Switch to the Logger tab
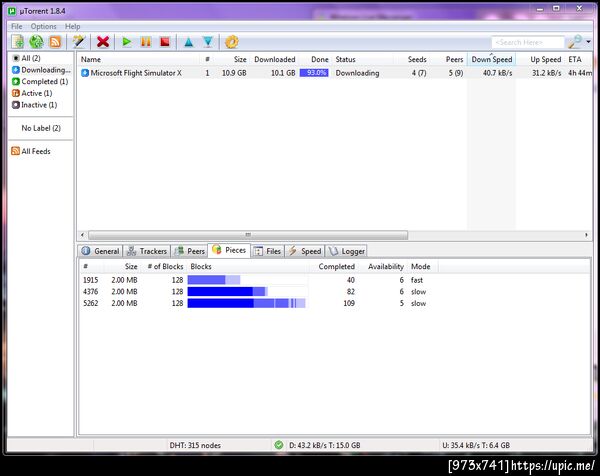The image size is (600, 476). (346, 251)
